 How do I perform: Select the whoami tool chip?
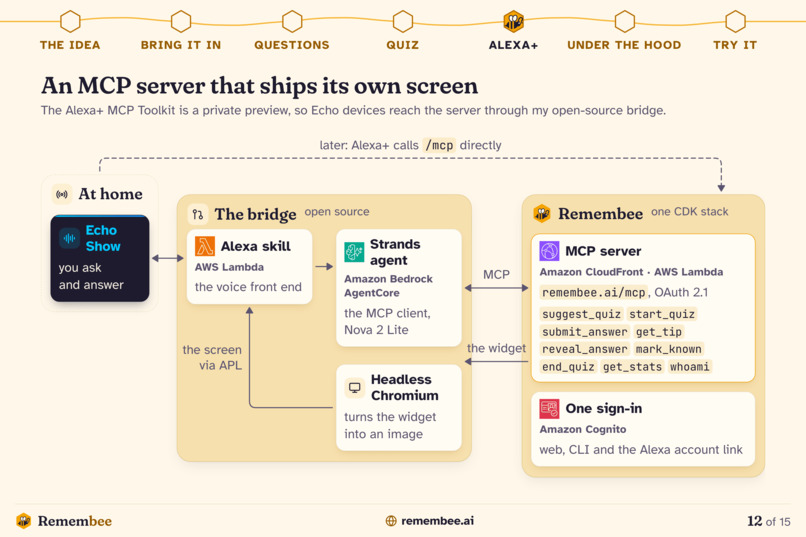[x=690, y=367]
